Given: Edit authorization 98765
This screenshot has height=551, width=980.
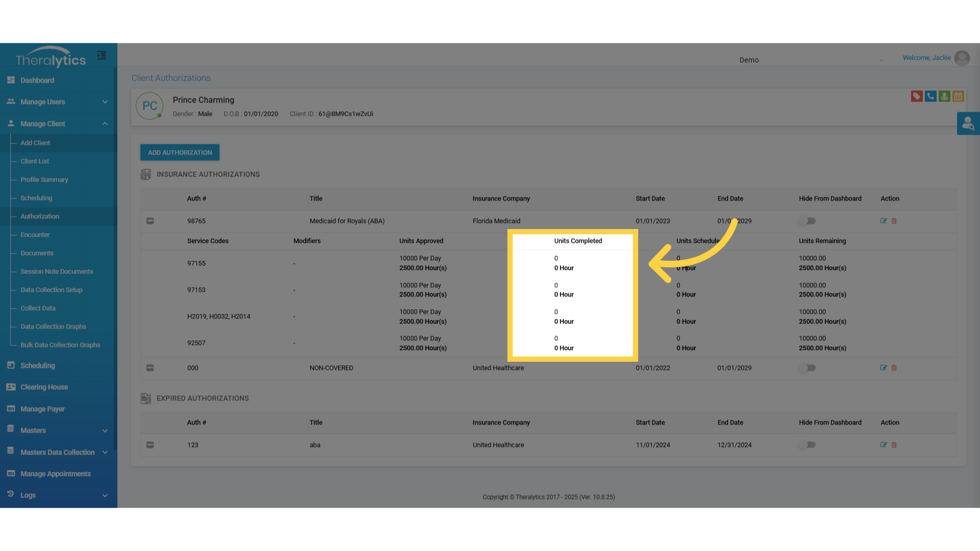Looking at the screenshot, I should point(884,221).
